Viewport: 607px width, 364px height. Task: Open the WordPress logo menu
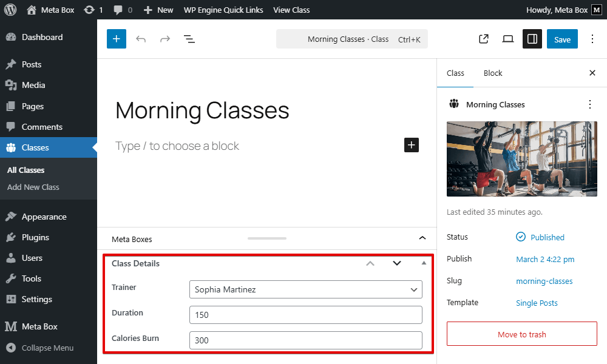tap(10, 10)
